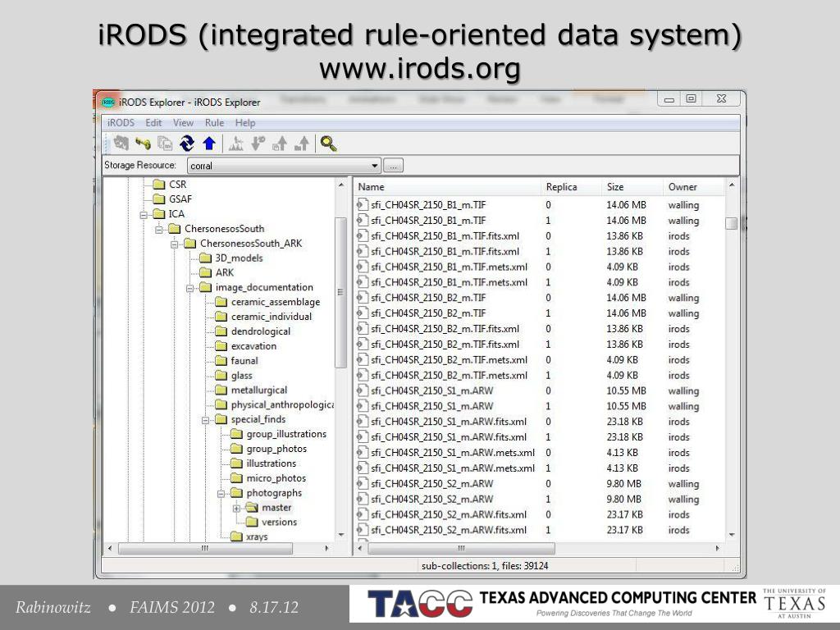
Task: Click file icon of sfi_CH04SR_2150_S2_m.ARW replica 0
Action: tap(362, 484)
